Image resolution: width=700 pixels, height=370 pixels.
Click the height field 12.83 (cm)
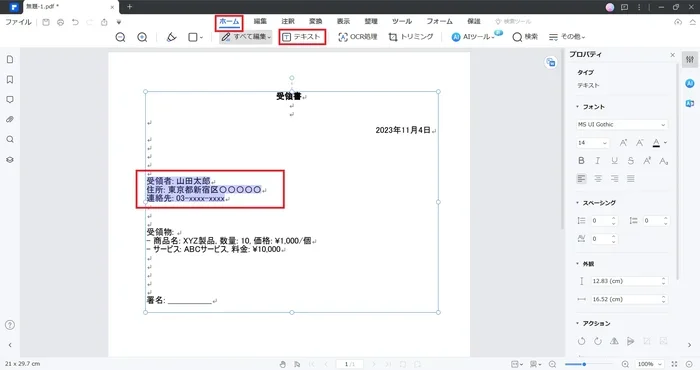tap(629, 281)
